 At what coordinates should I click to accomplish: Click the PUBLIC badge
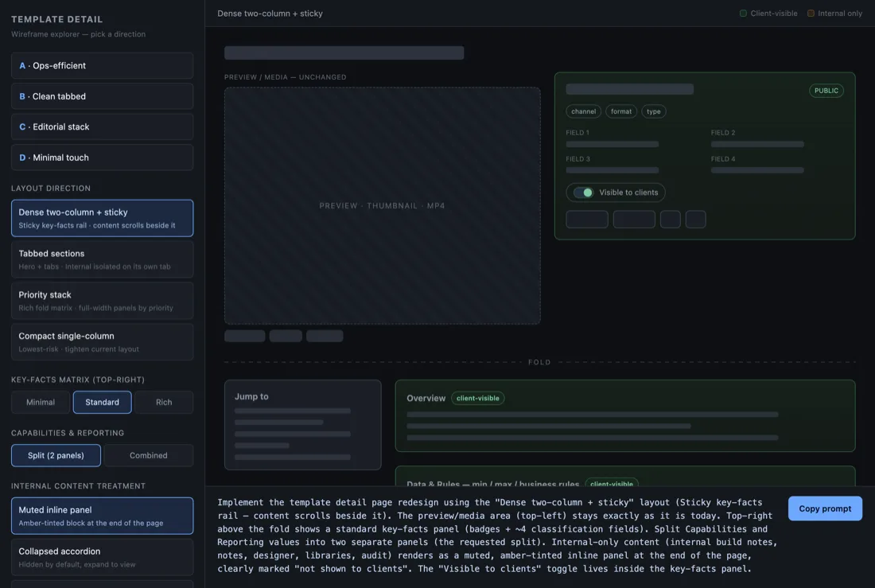pyautogui.click(x=826, y=91)
